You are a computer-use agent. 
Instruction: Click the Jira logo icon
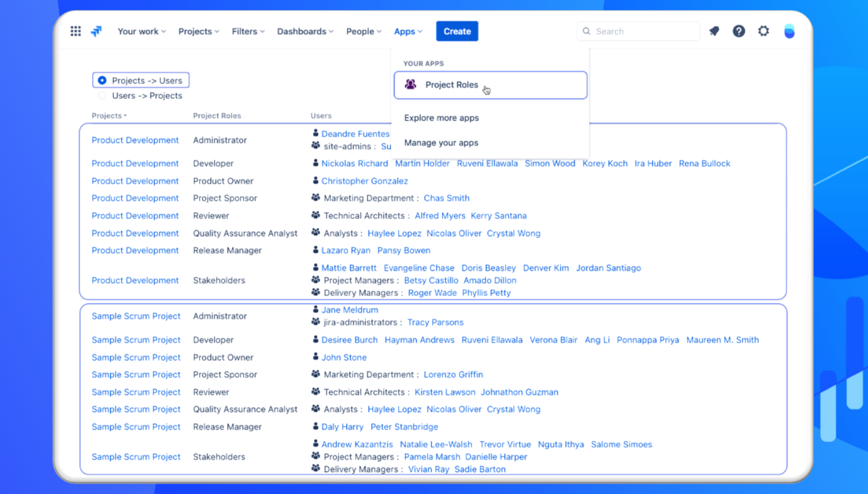coord(96,32)
